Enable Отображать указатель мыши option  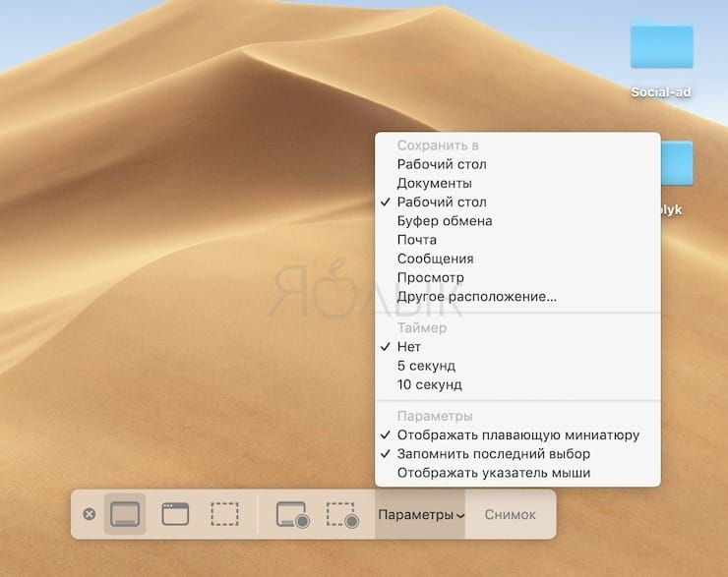(517, 473)
